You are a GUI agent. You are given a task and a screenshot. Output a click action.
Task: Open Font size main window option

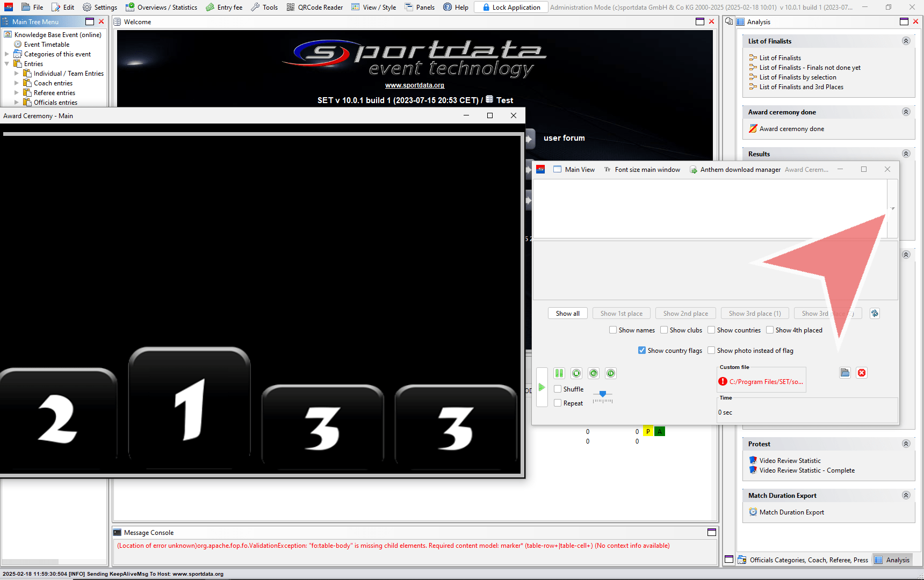pyautogui.click(x=642, y=170)
